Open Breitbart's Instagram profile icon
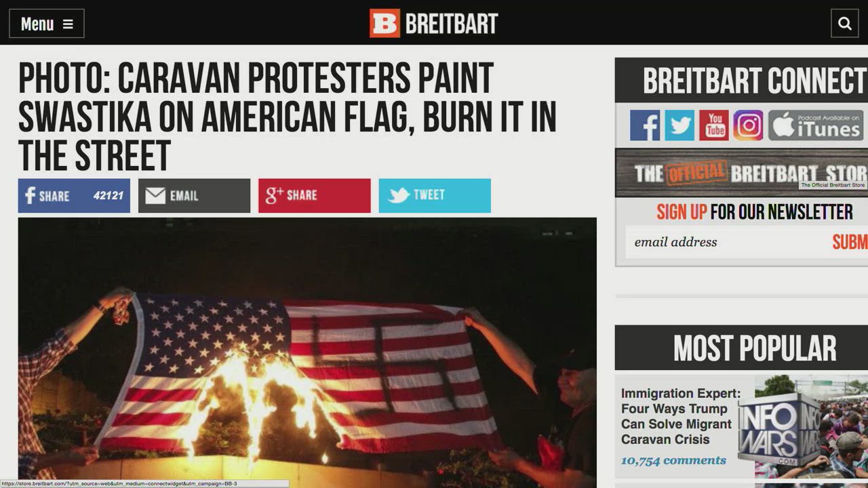This screenshot has width=868, height=488. 748,125
